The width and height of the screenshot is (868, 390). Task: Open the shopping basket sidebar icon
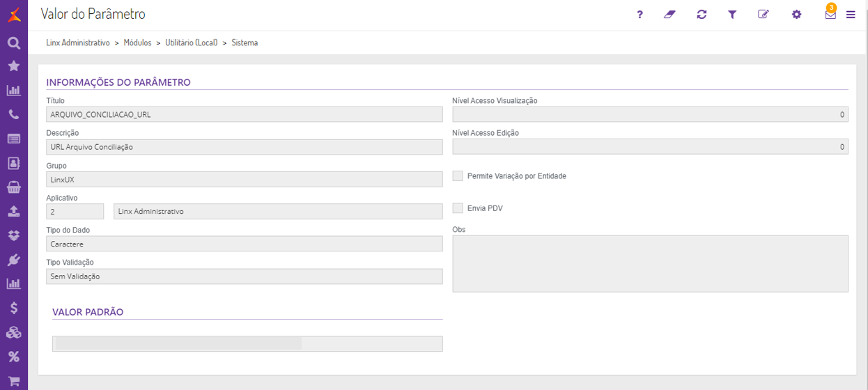click(x=13, y=187)
